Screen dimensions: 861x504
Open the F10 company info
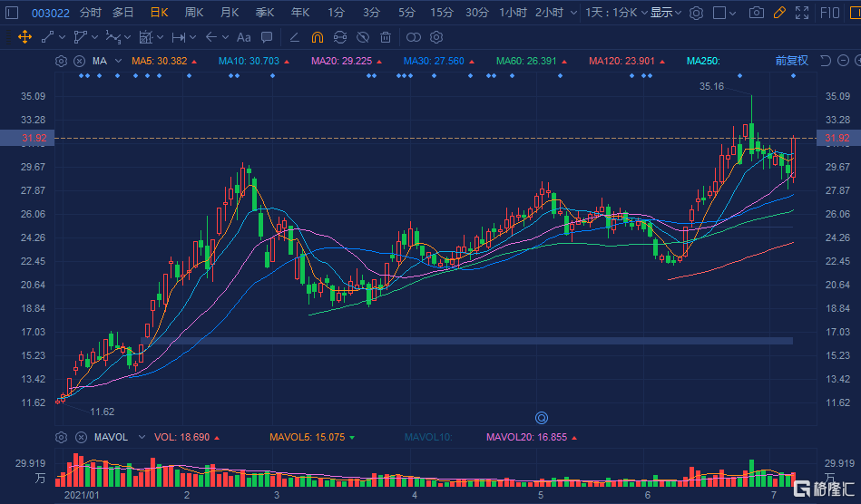tap(829, 13)
